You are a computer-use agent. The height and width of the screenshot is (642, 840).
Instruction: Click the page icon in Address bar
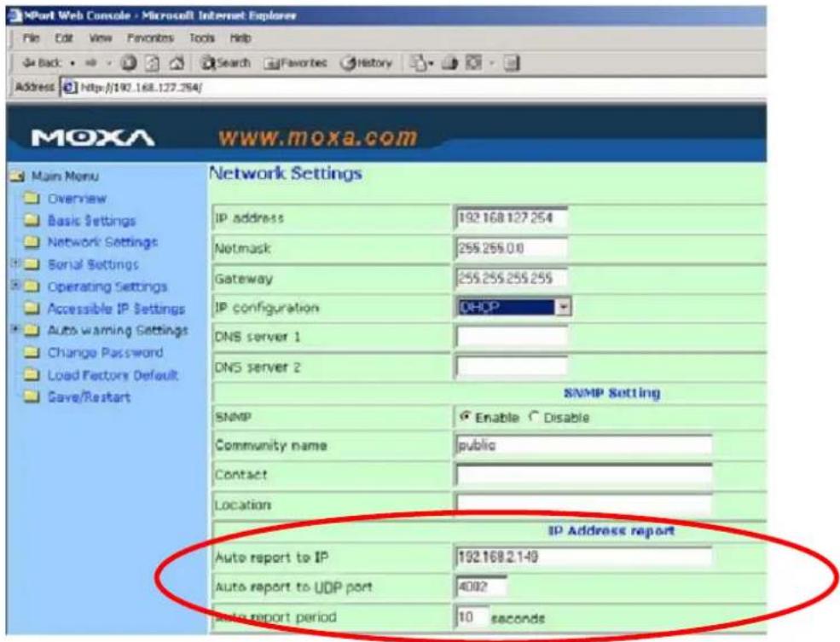point(70,87)
